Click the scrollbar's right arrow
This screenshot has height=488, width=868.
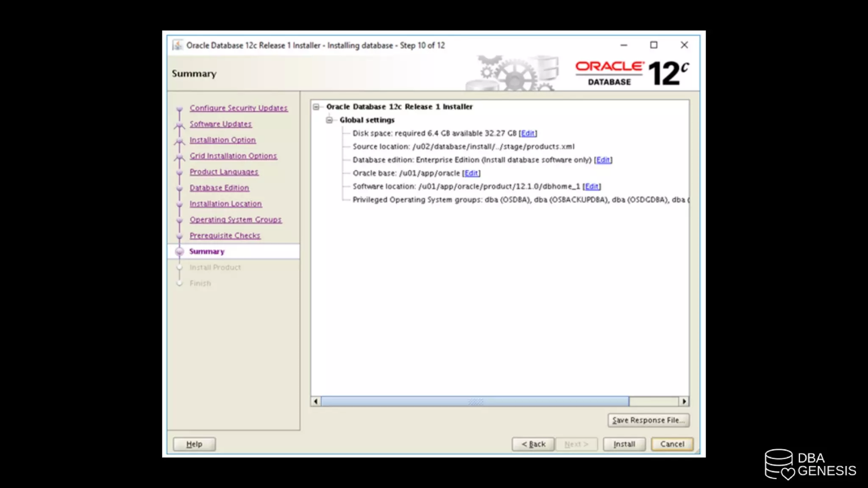click(684, 401)
